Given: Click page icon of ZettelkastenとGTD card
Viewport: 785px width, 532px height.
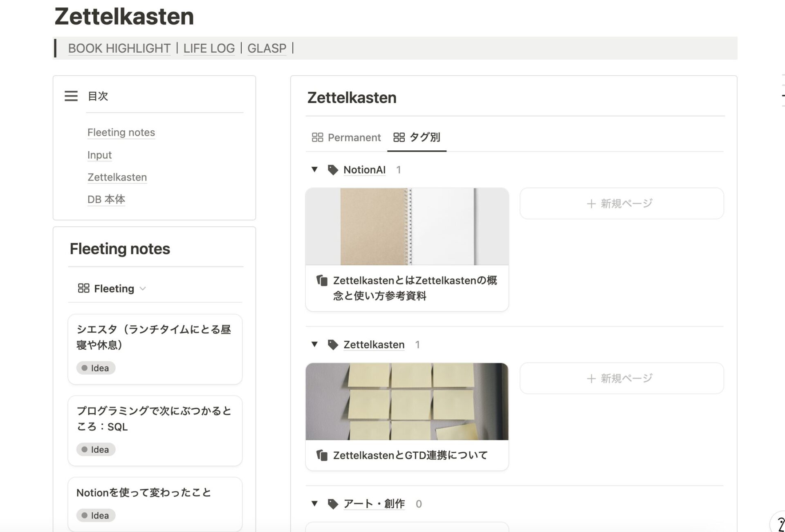Looking at the screenshot, I should point(322,455).
